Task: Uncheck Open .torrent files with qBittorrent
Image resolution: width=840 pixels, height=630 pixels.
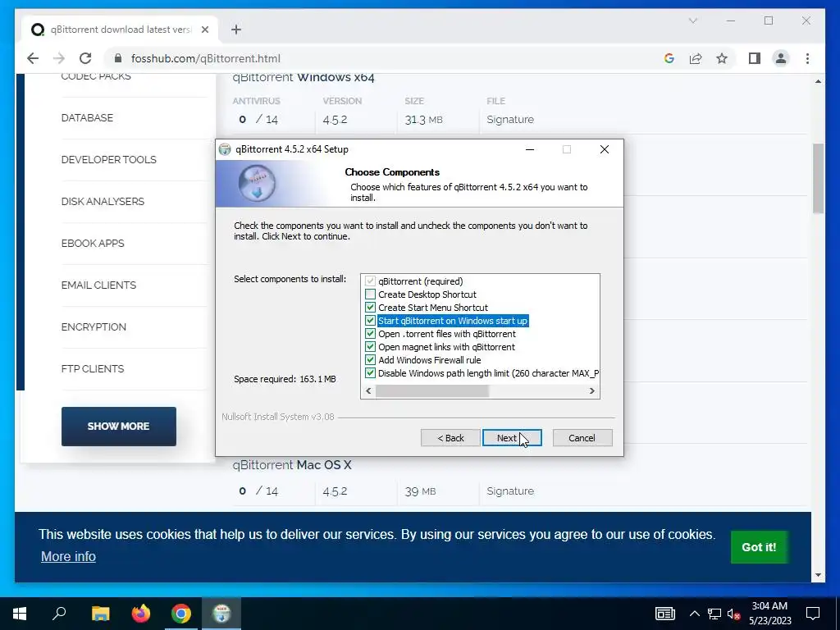Action: pos(370,334)
